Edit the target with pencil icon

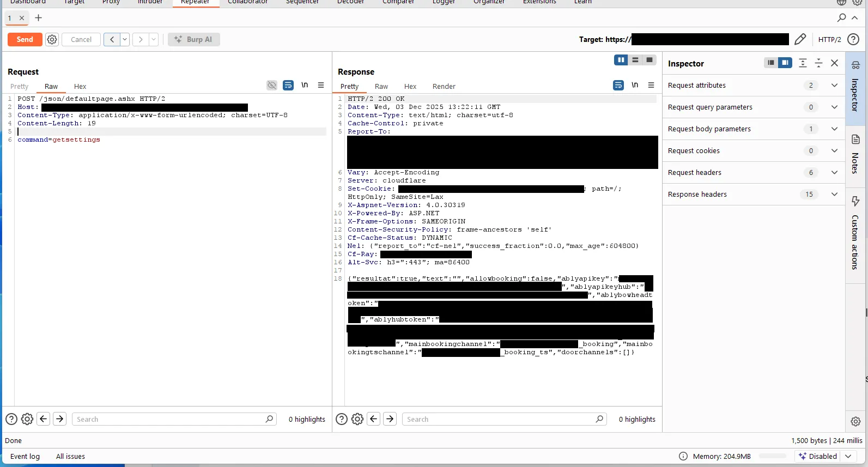pos(800,39)
